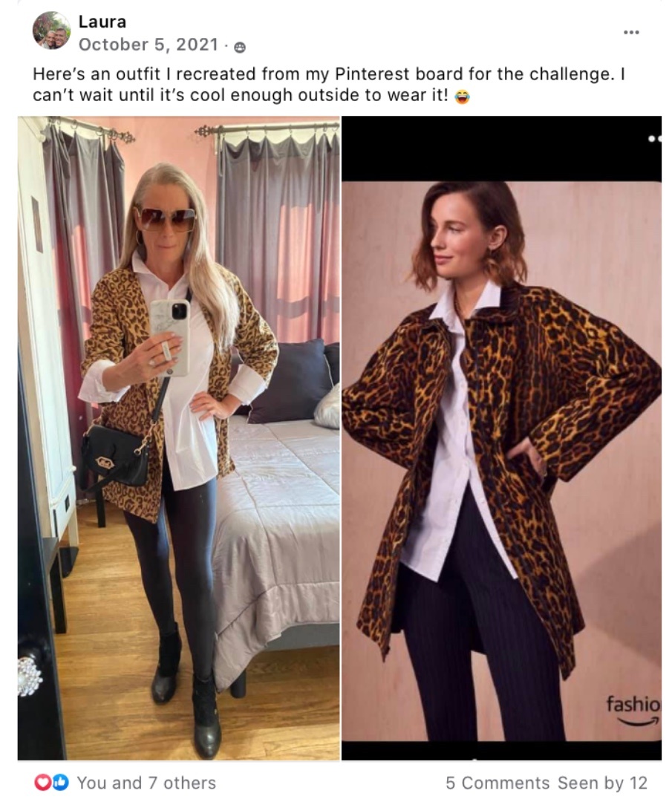
Task: Open the post's three-dot options menu
Action: click(631, 32)
